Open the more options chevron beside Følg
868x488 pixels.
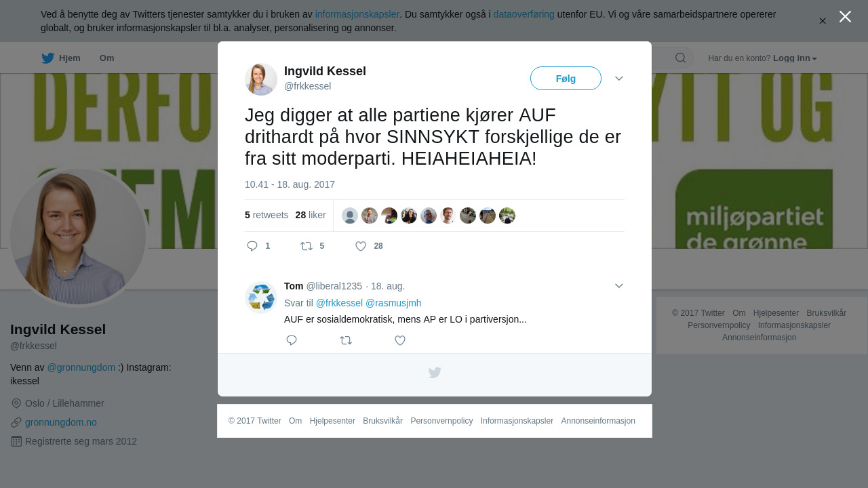619,79
